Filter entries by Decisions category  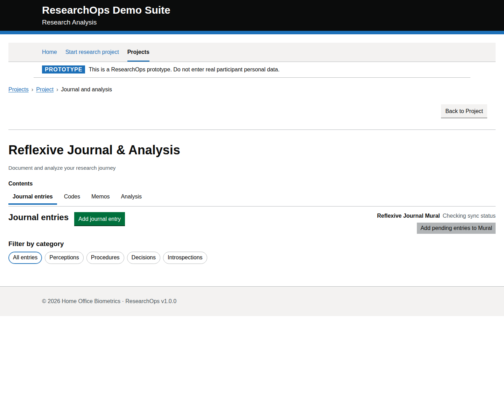point(143,257)
